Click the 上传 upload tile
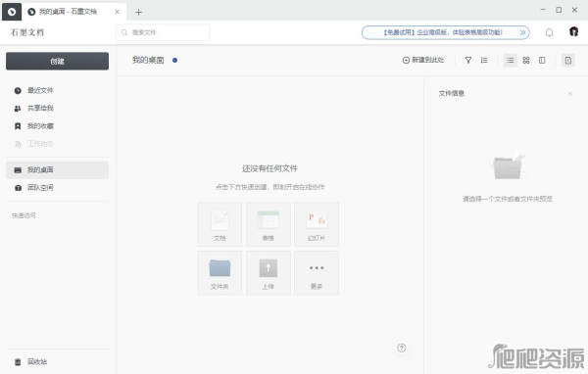 tap(269, 273)
